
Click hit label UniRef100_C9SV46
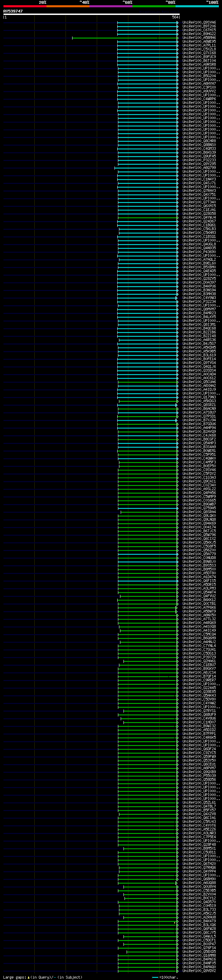coord(199,470)
